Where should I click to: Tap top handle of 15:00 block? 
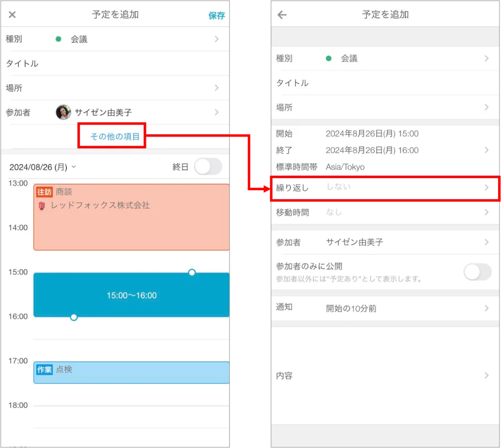tap(192, 272)
